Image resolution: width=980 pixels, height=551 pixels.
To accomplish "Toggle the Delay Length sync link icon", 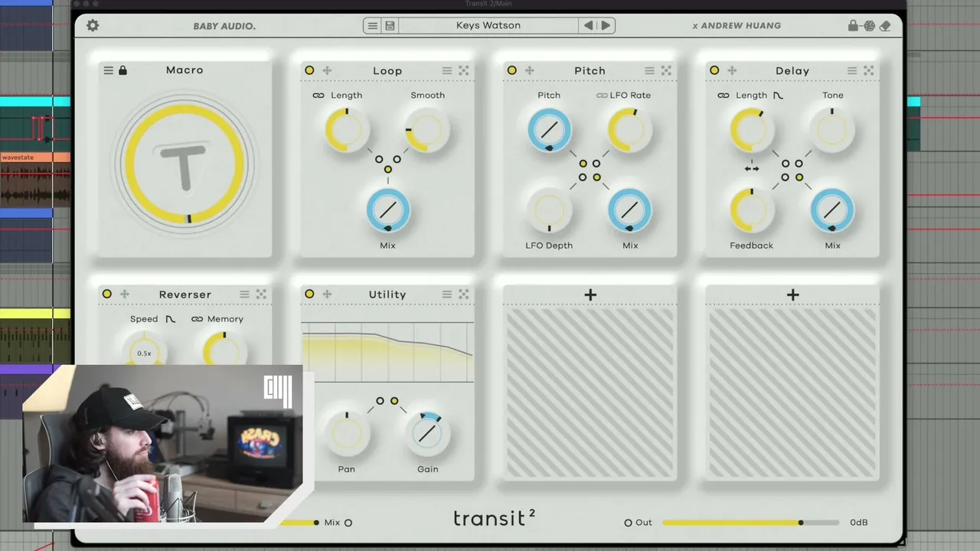I will point(724,96).
